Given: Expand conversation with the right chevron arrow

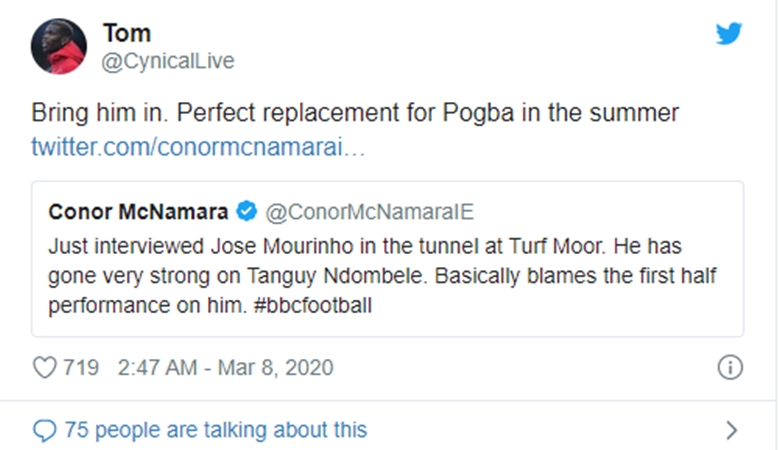Looking at the screenshot, I should pyautogui.click(x=731, y=431).
